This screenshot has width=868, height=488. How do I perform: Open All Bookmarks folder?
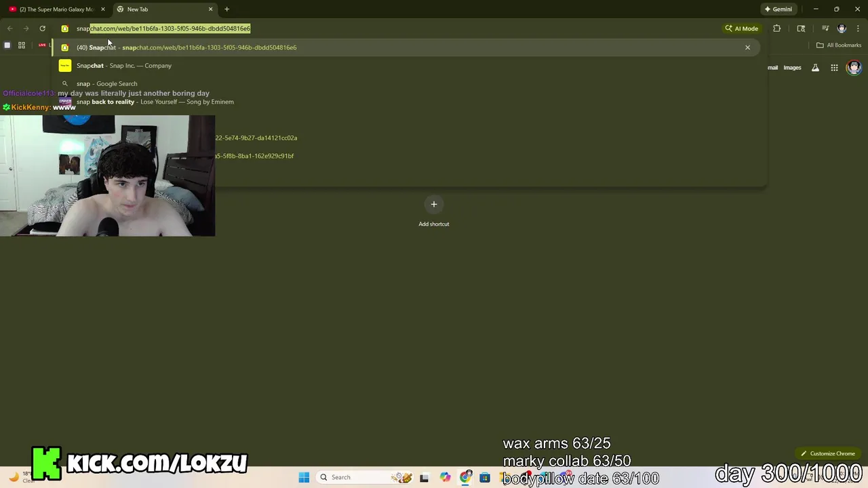[839, 45]
